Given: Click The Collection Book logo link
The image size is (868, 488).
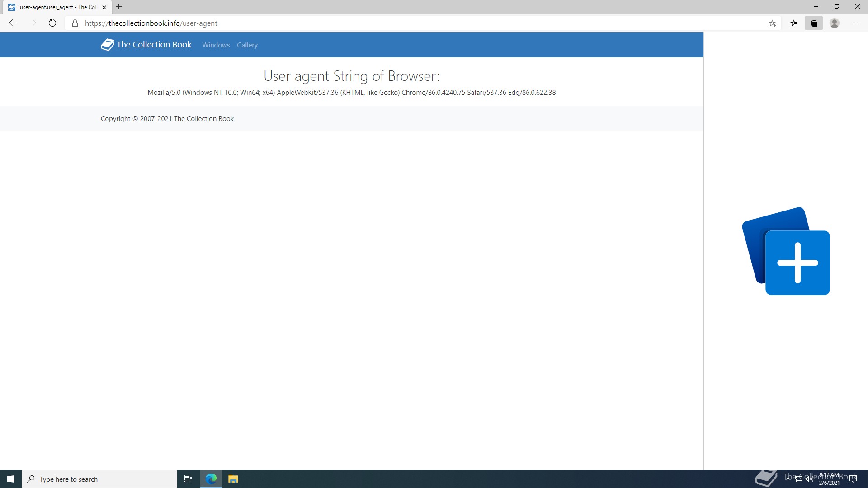Looking at the screenshot, I should 146,44.
